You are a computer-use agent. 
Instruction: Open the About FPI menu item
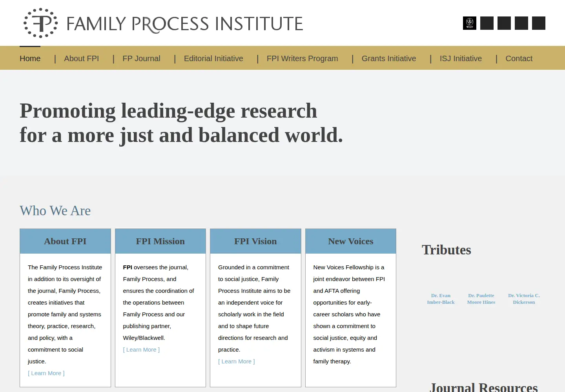click(82, 58)
